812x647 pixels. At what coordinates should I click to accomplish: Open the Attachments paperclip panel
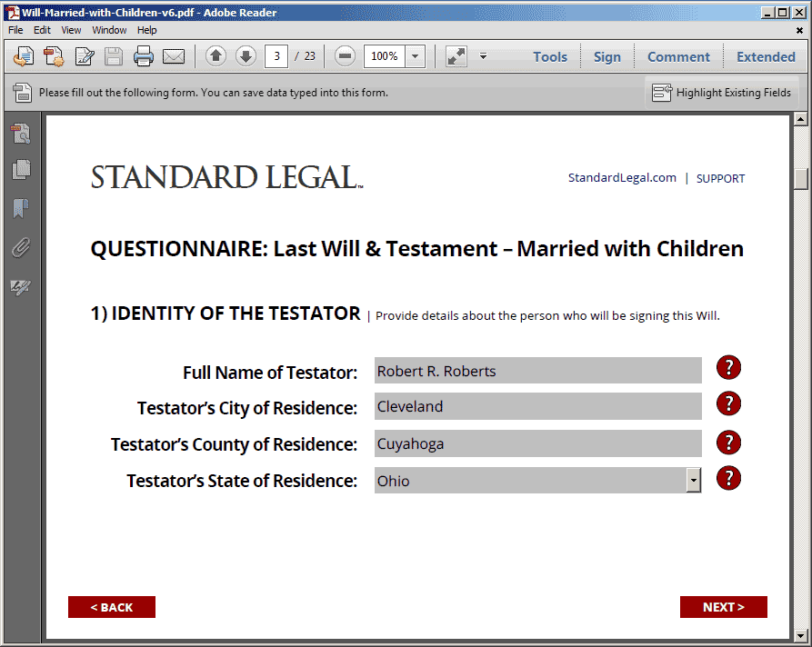tap(21, 248)
